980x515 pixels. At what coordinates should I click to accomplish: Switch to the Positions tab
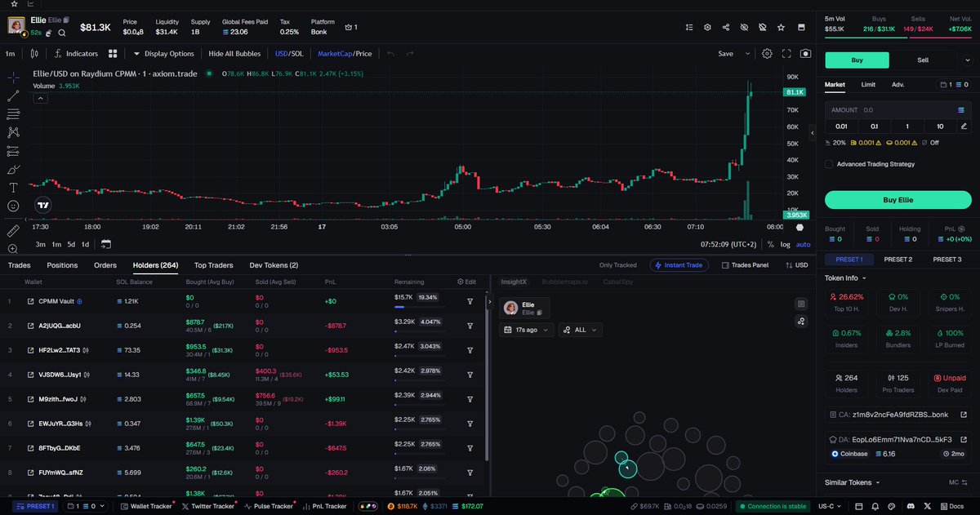[62, 265]
